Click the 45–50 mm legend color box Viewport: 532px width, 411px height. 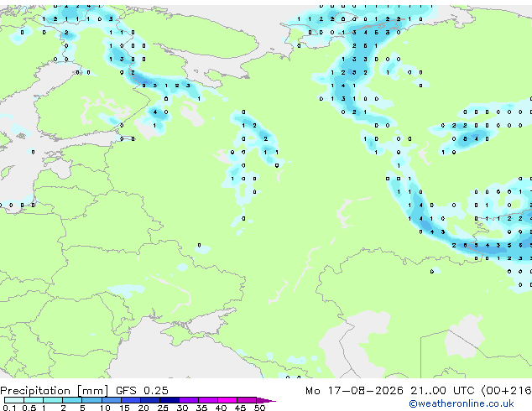click(247, 400)
